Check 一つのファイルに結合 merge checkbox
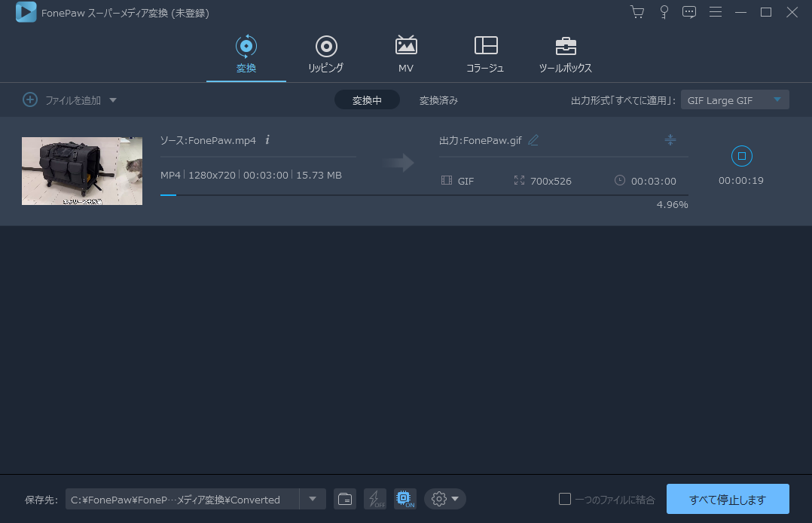812x523 pixels. 565,499
